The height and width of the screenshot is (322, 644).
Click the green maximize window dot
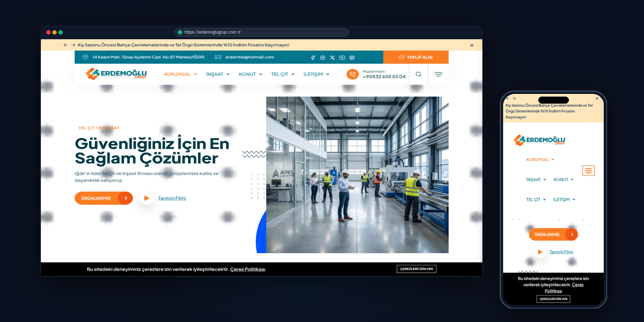tap(60, 32)
